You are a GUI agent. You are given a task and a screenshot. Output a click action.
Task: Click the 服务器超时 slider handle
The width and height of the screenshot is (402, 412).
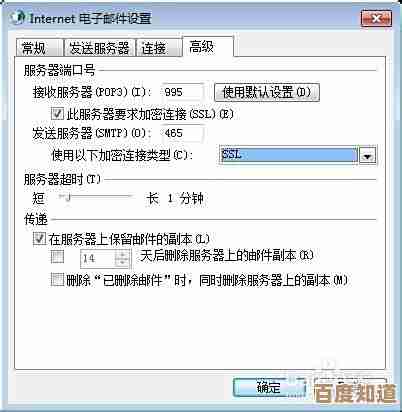pos(68,198)
